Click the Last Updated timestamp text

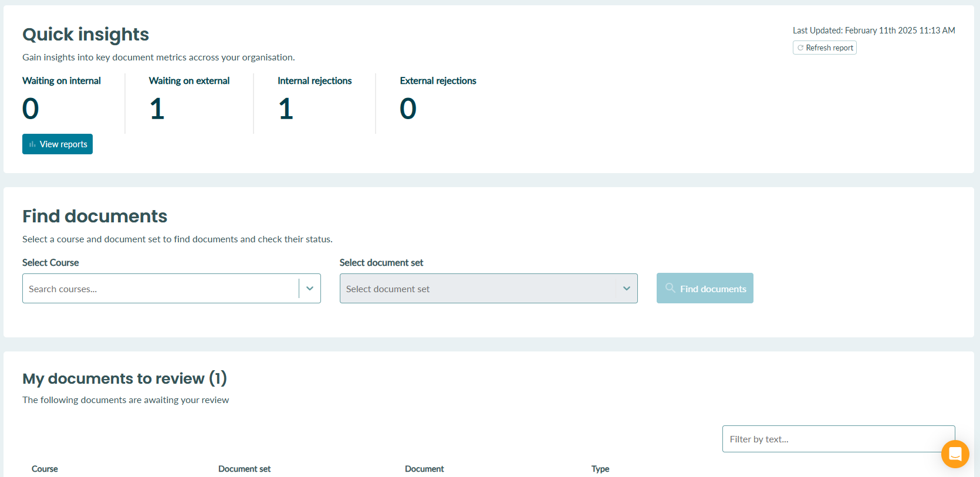pyautogui.click(x=874, y=31)
